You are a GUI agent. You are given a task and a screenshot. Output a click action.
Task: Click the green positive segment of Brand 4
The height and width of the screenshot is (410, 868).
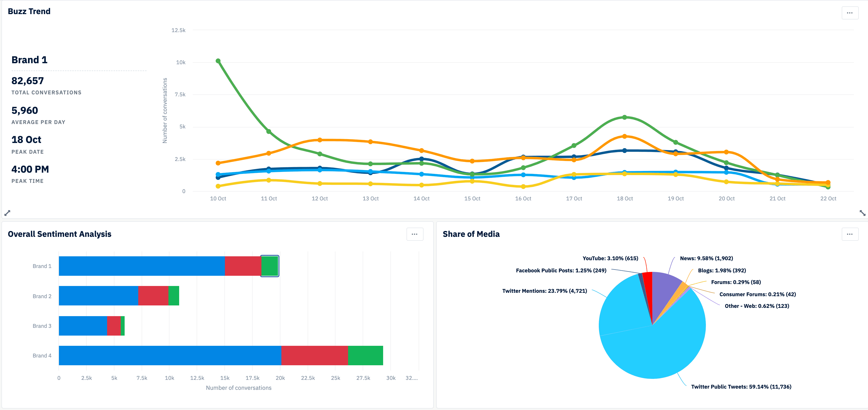point(365,355)
